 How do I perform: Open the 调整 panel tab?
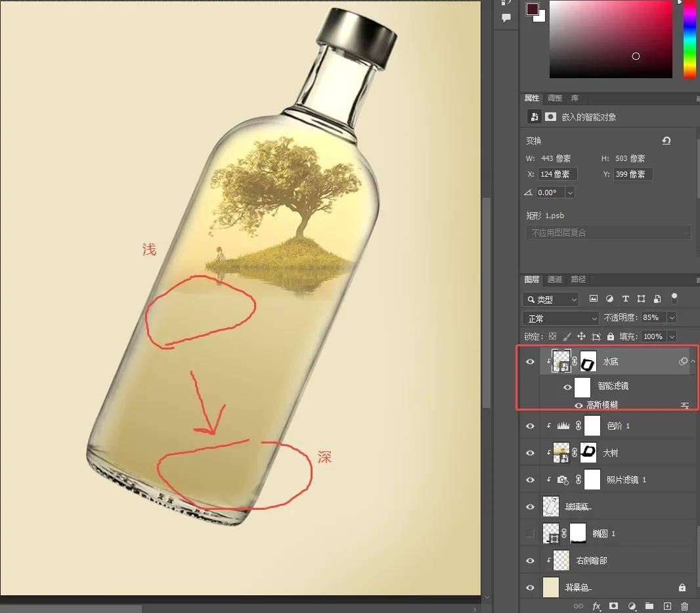click(554, 98)
